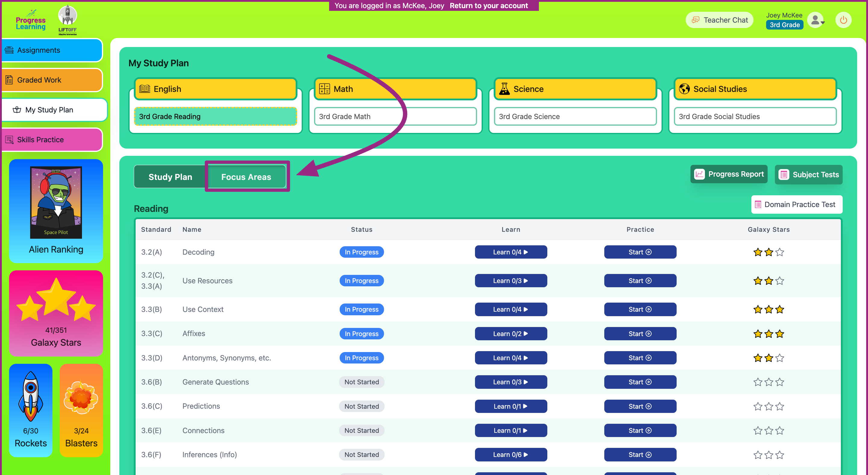The height and width of the screenshot is (475, 868).
Task: Click Learn 0/3 for Use Resources
Action: 511,281
